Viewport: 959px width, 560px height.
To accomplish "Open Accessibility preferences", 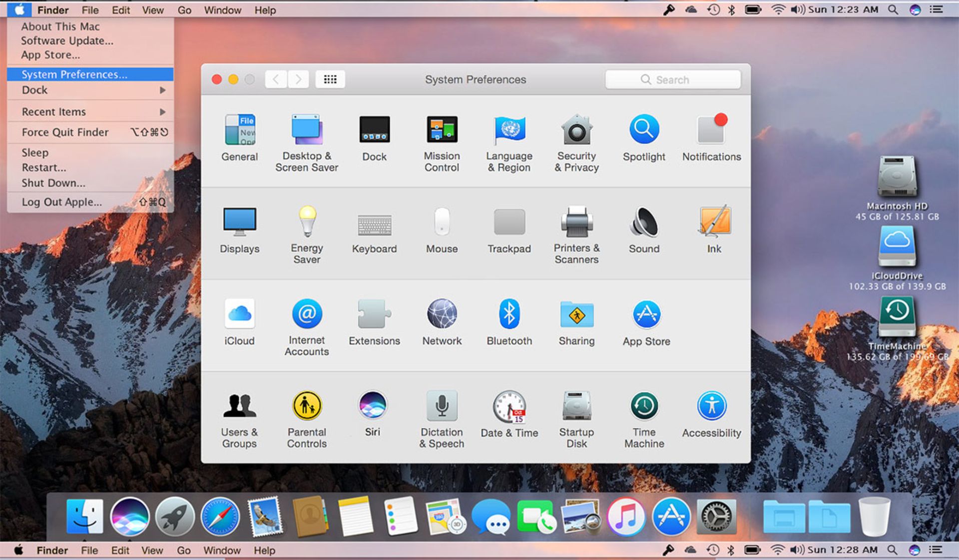I will pos(711,414).
